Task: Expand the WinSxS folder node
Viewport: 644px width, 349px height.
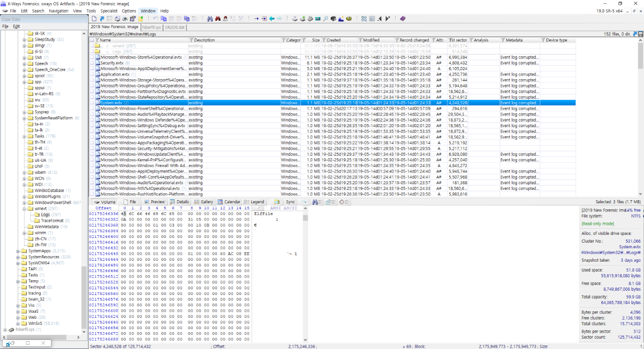Action: [18, 323]
